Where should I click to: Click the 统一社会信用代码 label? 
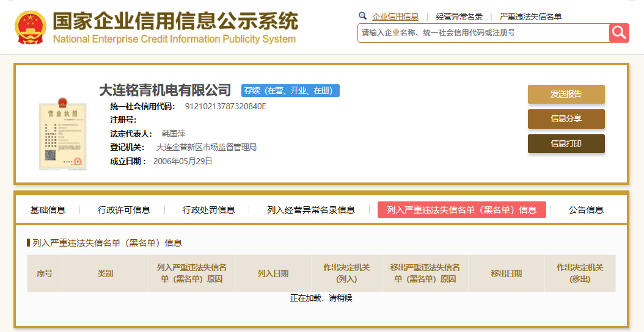(142, 107)
